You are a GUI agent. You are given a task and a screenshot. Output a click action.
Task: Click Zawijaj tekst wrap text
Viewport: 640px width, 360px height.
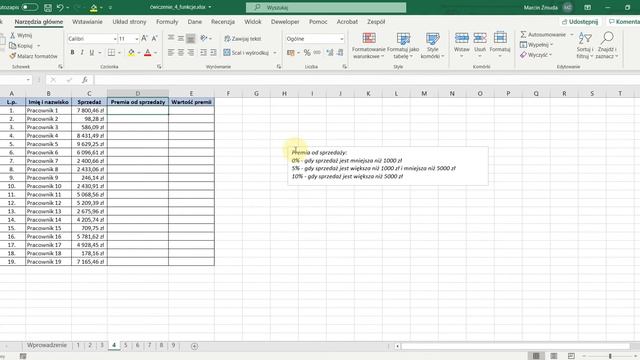242,38
